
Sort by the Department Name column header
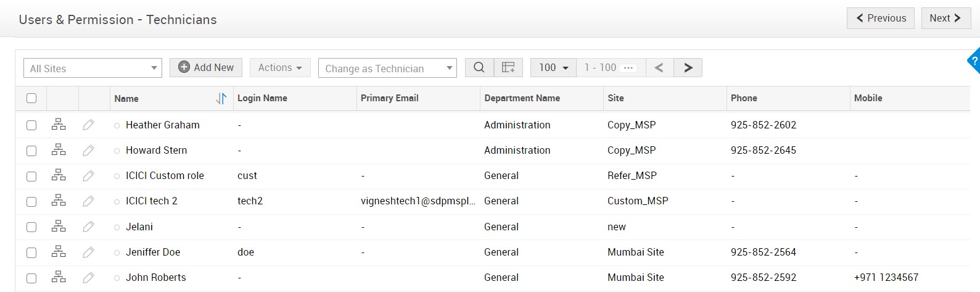coord(522,98)
